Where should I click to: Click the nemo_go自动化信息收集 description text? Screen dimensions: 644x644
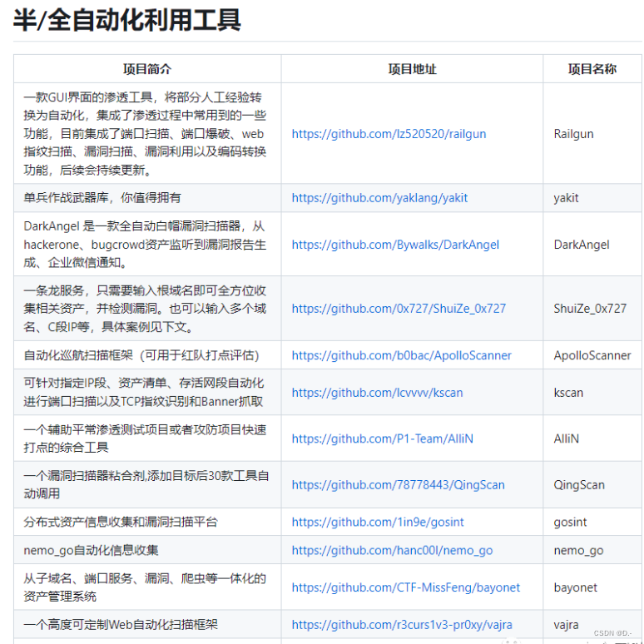click(x=91, y=550)
